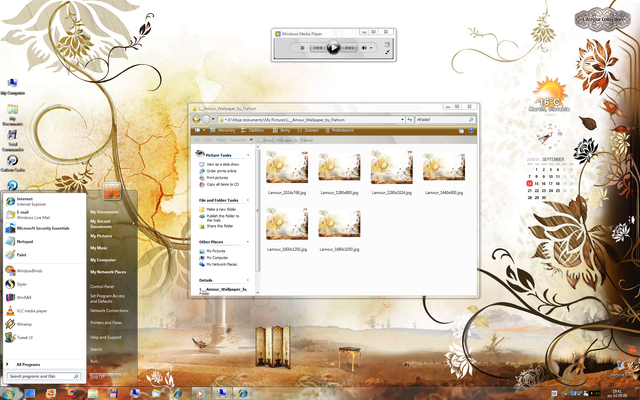Open the navigation history dropdown arrow

[x=213, y=120]
